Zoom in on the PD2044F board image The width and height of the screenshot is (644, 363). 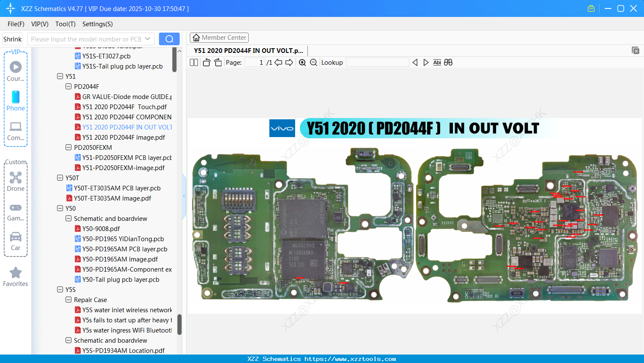[303, 62]
